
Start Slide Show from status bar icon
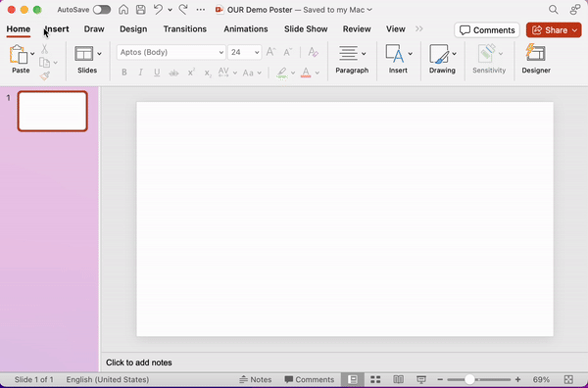point(421,380)
